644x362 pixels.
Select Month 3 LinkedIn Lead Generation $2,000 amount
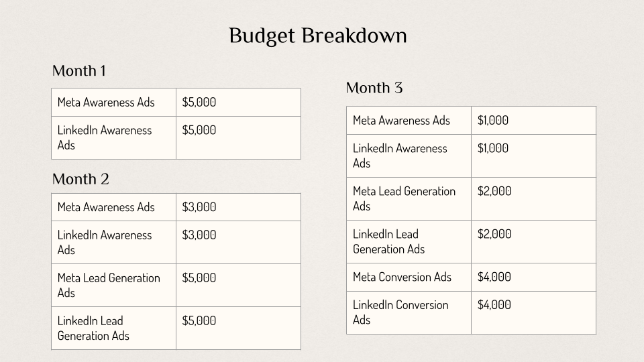coord(494,234)
